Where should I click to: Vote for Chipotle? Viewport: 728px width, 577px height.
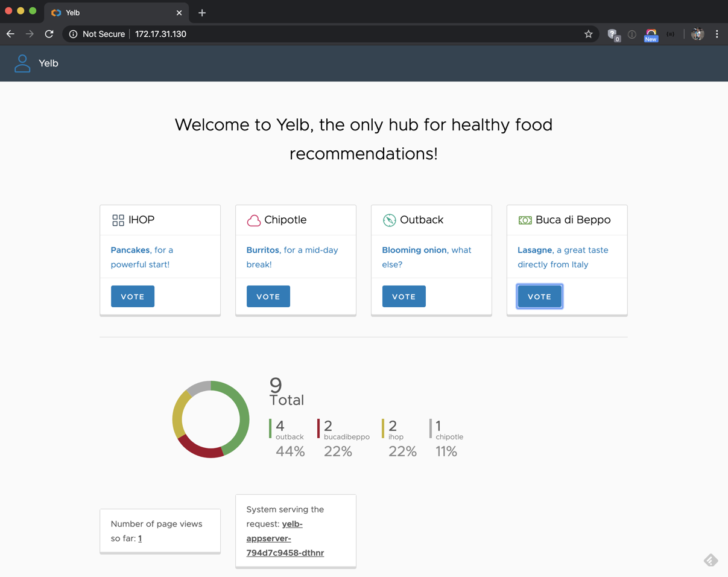pyautogui.click(x=268, y=296)
